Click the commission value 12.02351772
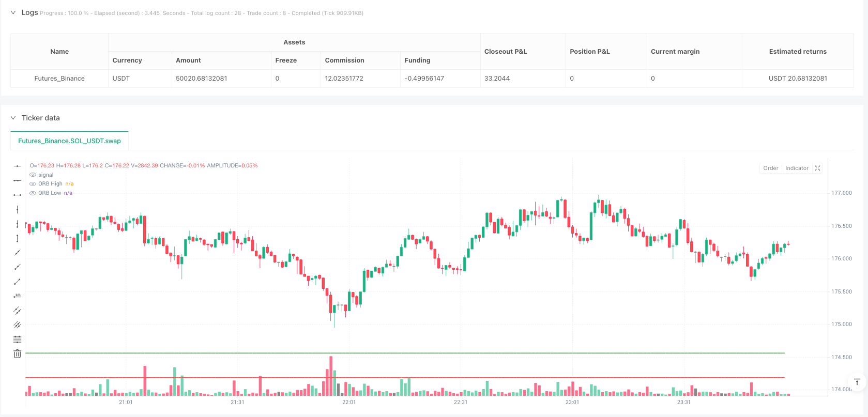This screenshot has height=417, width=868. tap(344, 79)
